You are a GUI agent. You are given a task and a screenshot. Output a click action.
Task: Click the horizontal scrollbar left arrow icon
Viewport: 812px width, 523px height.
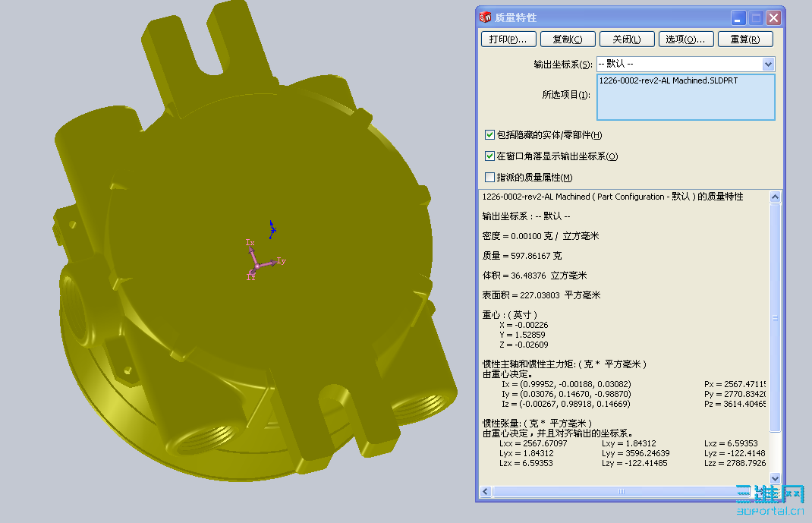484,492
